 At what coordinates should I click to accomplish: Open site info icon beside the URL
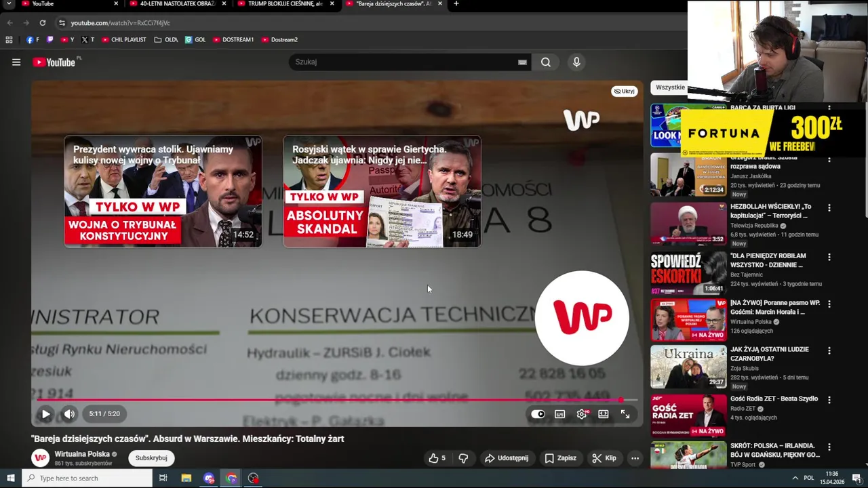62,22
